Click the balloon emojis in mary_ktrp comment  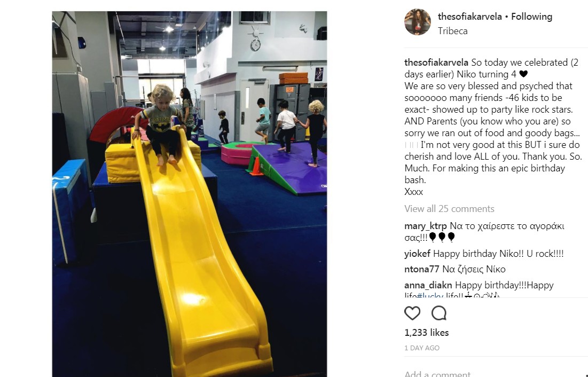click(442, 237)
